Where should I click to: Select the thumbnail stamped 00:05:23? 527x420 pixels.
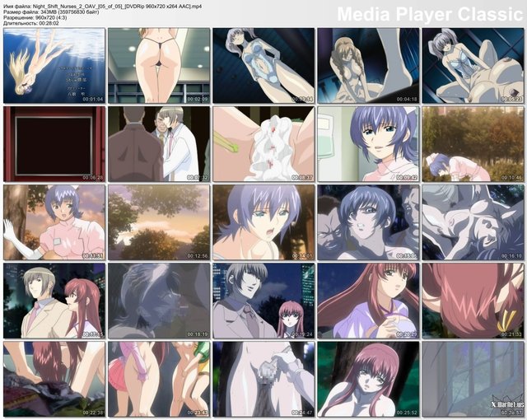pyautogui.click(x=473, y=66)
